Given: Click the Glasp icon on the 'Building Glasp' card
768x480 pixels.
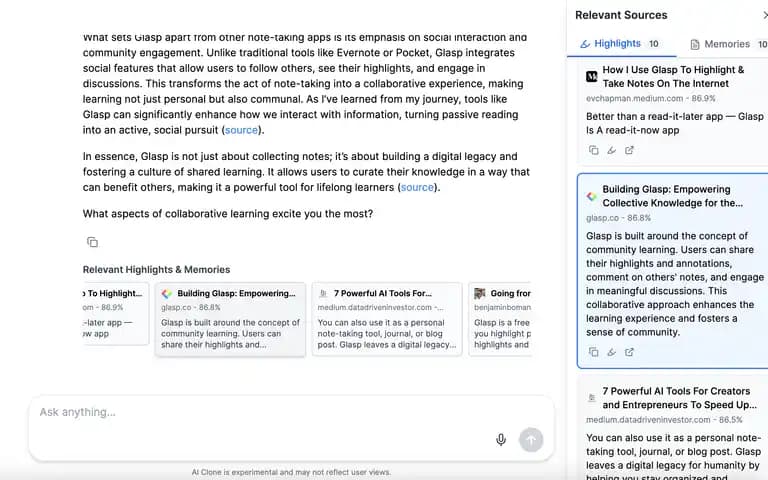Looking at the screenshot, I should tap(167, 293).
